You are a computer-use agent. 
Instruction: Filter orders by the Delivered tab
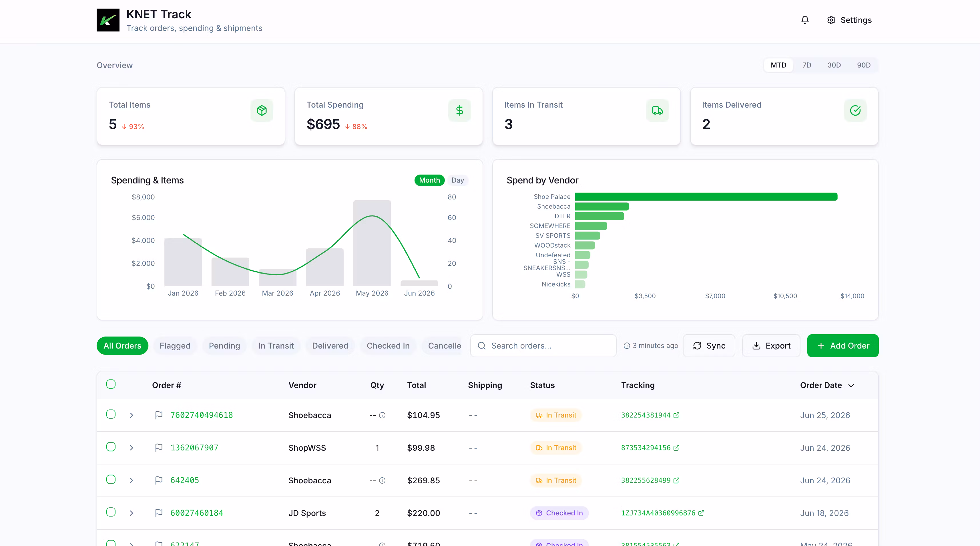[330, 346]
